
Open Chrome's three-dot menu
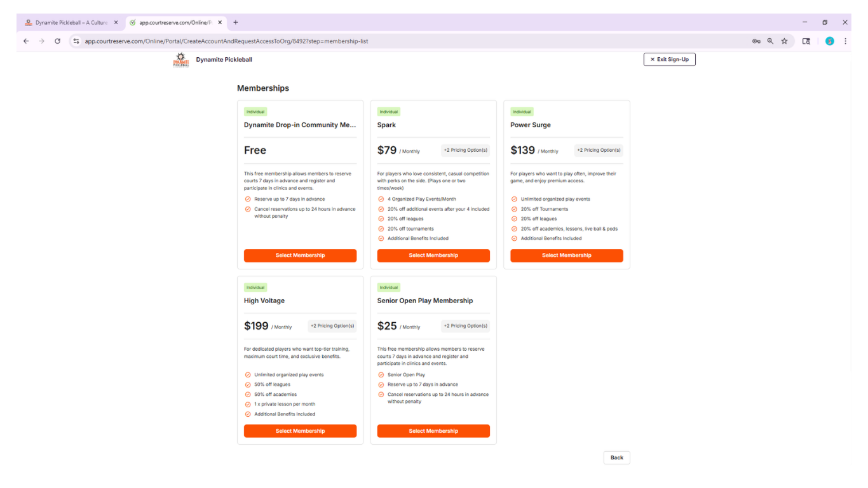tap(845, 41)
